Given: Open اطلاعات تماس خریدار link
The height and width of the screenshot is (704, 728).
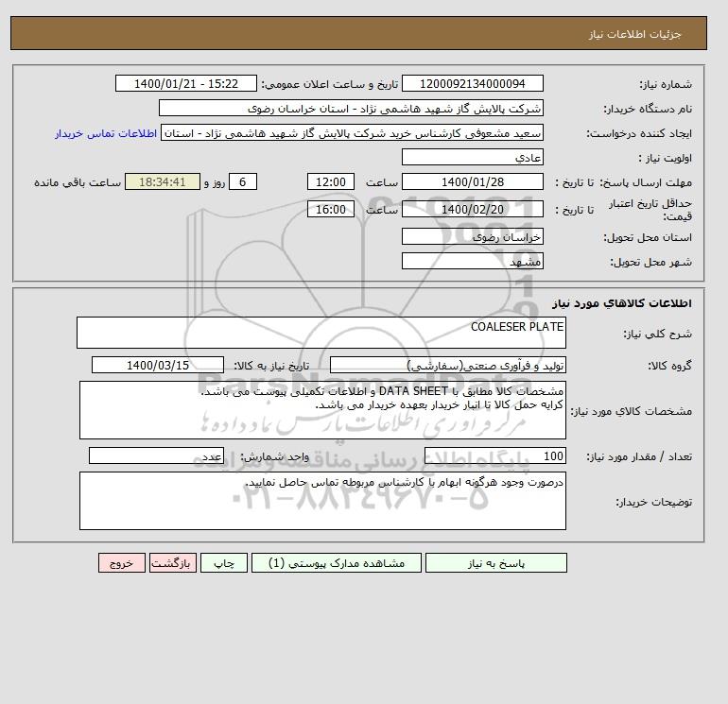Looking at the screenshot, I should click(106, 133).
